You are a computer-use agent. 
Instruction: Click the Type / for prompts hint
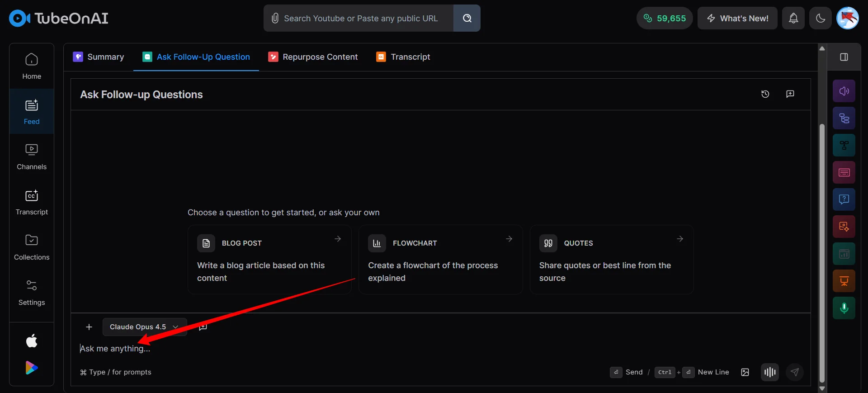click(x=116, y=372)
